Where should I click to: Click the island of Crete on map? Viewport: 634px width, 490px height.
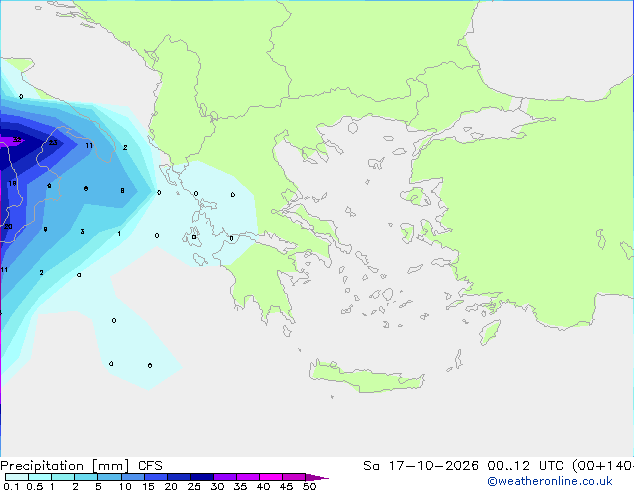click(366, 376)
